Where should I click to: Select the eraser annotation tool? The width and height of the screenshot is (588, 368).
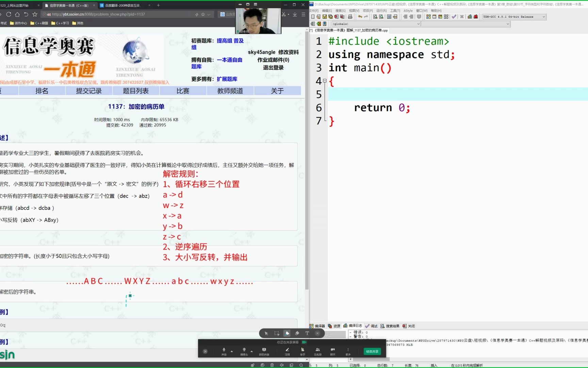[x=297, y=333]
